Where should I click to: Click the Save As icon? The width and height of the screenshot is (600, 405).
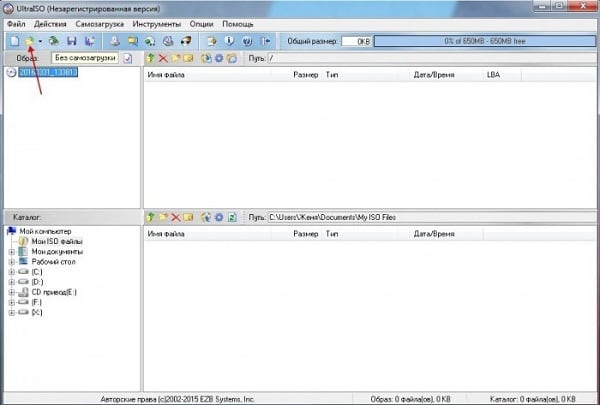click(90, 41)
